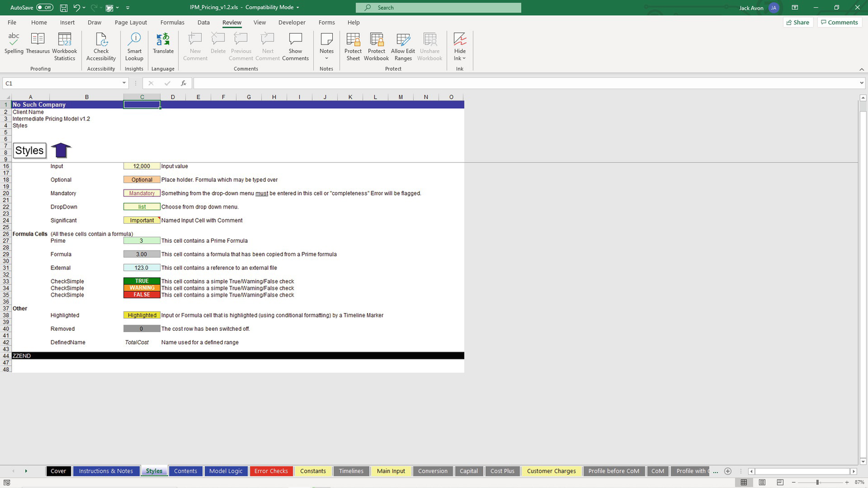Click Protect Sheet icon

coord(353,46)
